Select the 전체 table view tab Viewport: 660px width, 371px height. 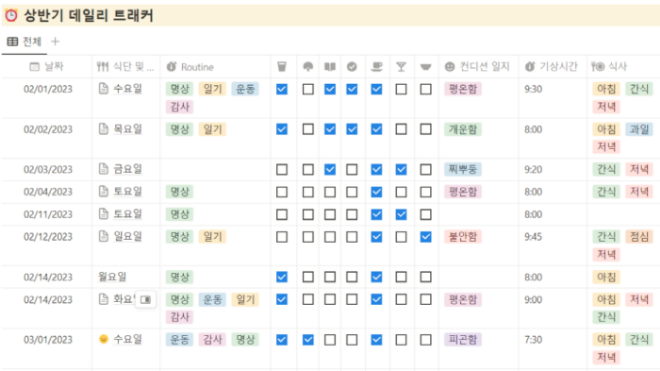(24, 42)
